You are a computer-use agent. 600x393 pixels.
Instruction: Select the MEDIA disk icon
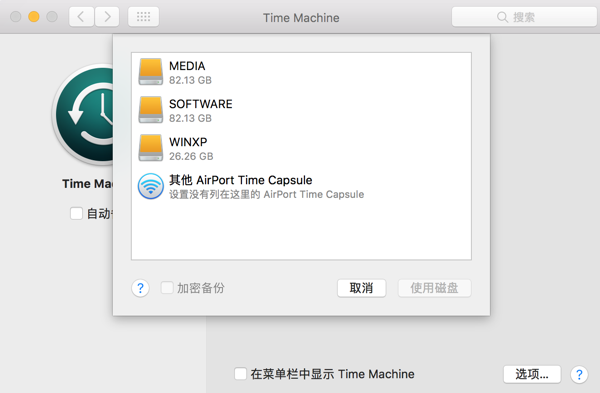(x=150, y=72)
